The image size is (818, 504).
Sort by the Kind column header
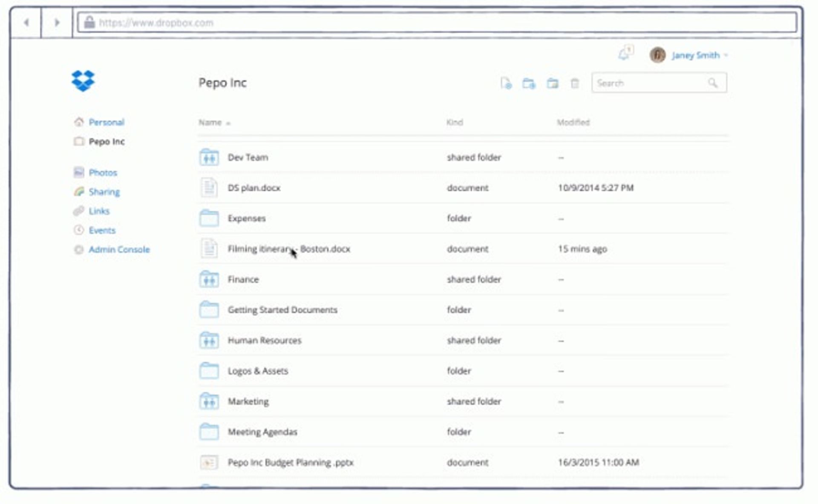(455, 122)
